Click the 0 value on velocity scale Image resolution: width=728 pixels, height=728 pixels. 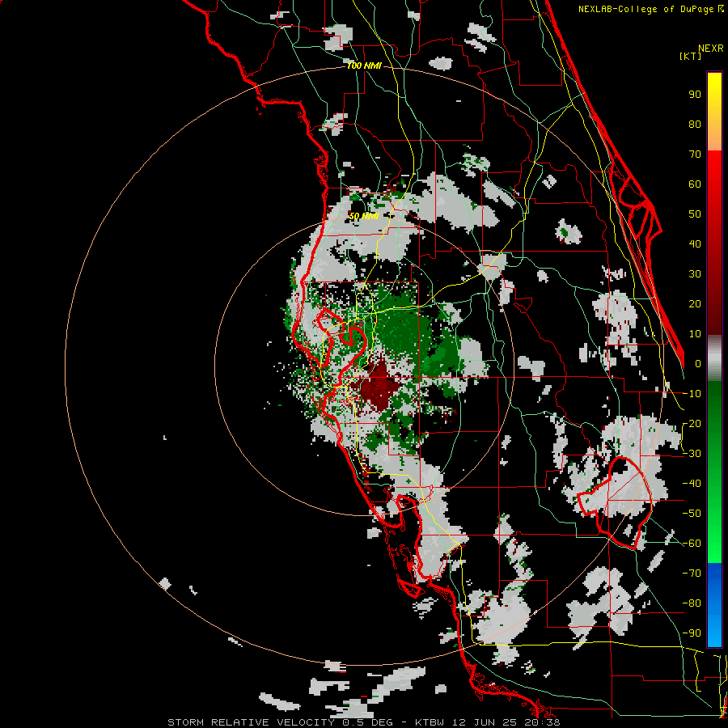pyautogui.click(x=698, y=363)
